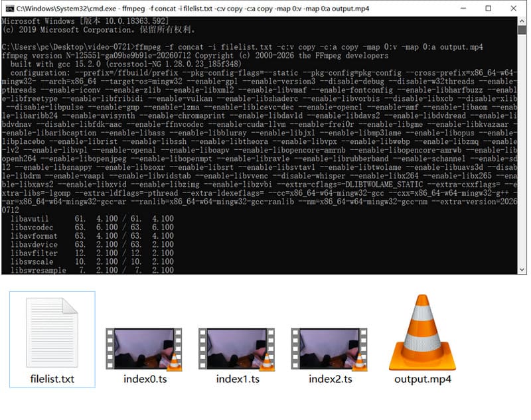Select the index1.ts video thumbnail
The width and height of the screenshot is (531, 420).
click(237, 349)
